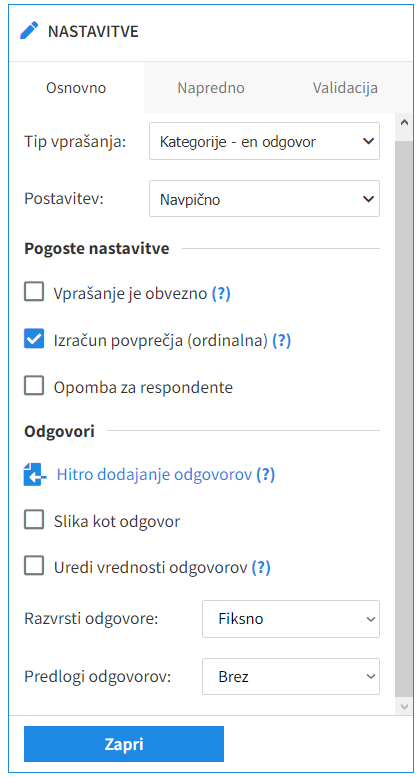
Task: Open help (?) for Vprašanje je obvezno
Action: pyautogui.click(x=221, y=293)
